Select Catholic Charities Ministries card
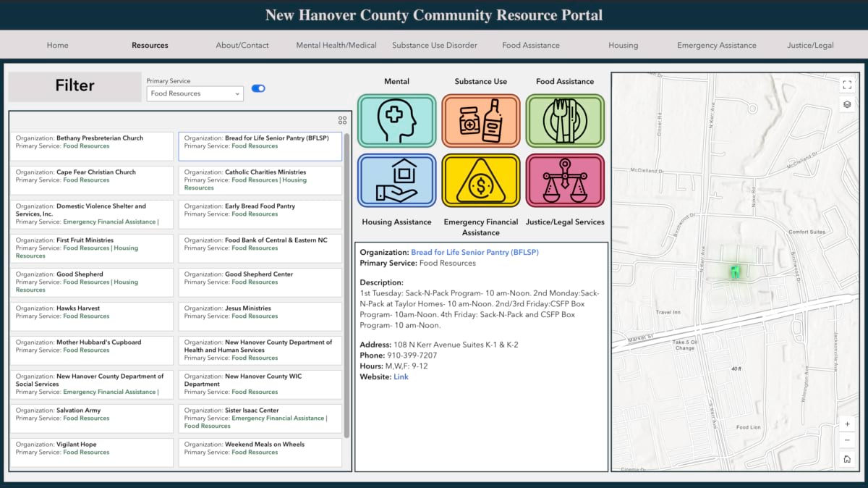 click(260, 180)
